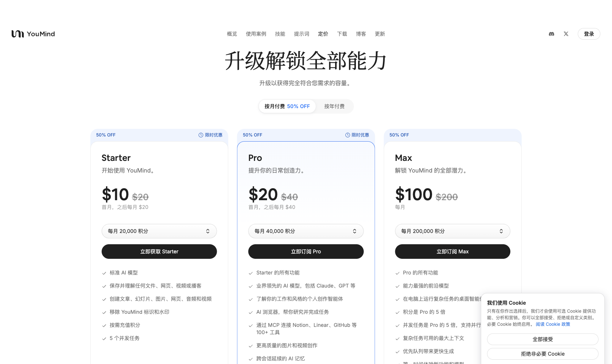Click the feature 能力最强的前沿模型

pyautogui.click(x=426, y=286)
